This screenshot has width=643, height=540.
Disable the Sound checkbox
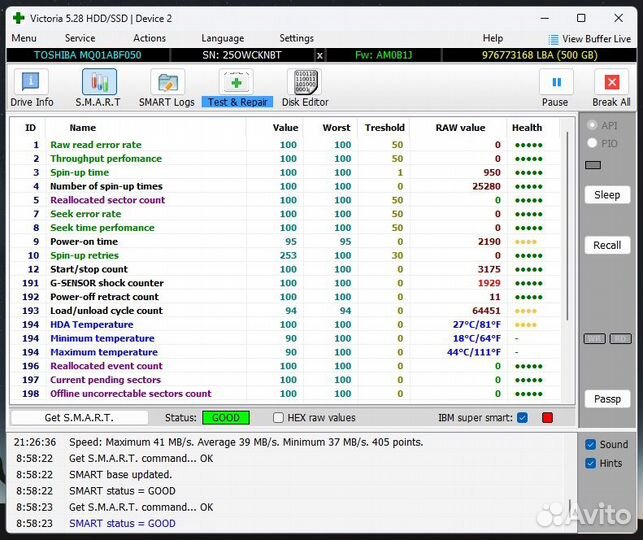coord(590,444)
